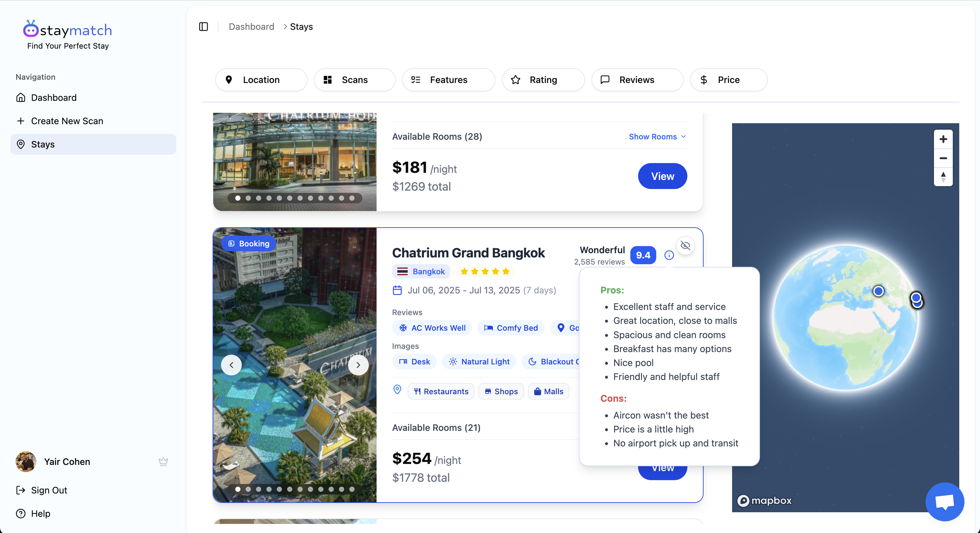Screen dimensions: 980x533
Task: Click the calendar icon beside the dates
Action: [397, 290]
